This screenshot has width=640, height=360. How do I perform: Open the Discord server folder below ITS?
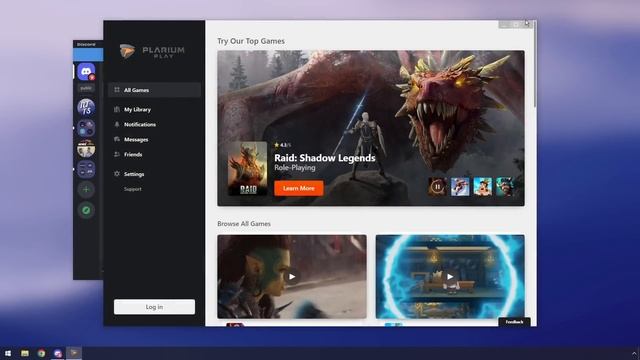pos(86,128)
